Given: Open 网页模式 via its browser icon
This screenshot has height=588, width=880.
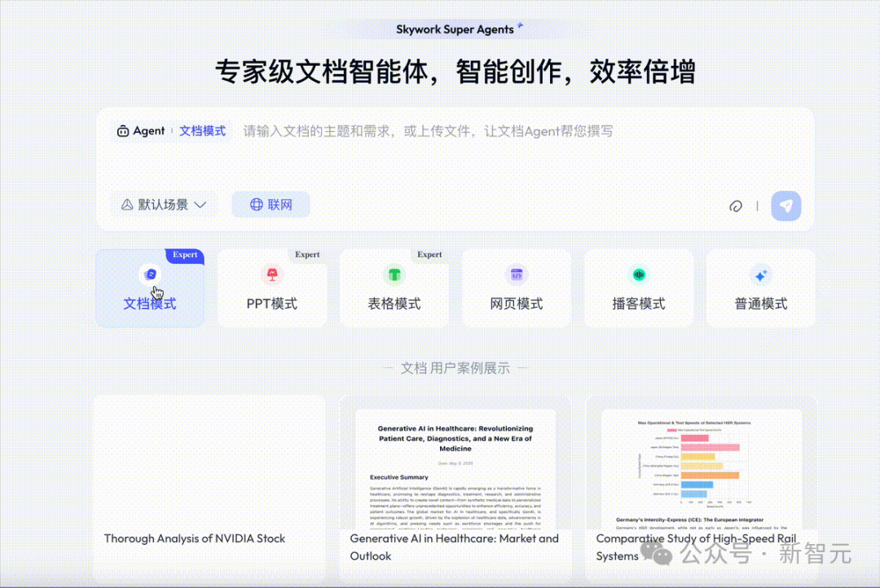Looking at the screenshot, I should coord(517,275).
